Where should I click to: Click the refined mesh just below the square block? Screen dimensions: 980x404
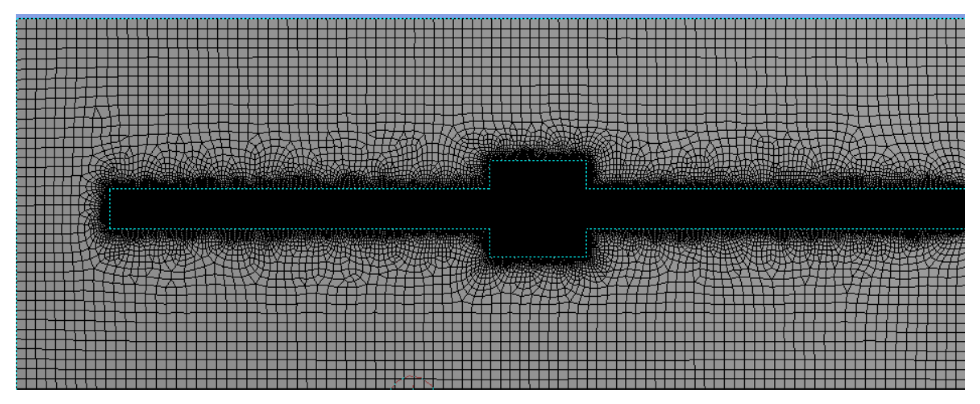coord(537,268)
